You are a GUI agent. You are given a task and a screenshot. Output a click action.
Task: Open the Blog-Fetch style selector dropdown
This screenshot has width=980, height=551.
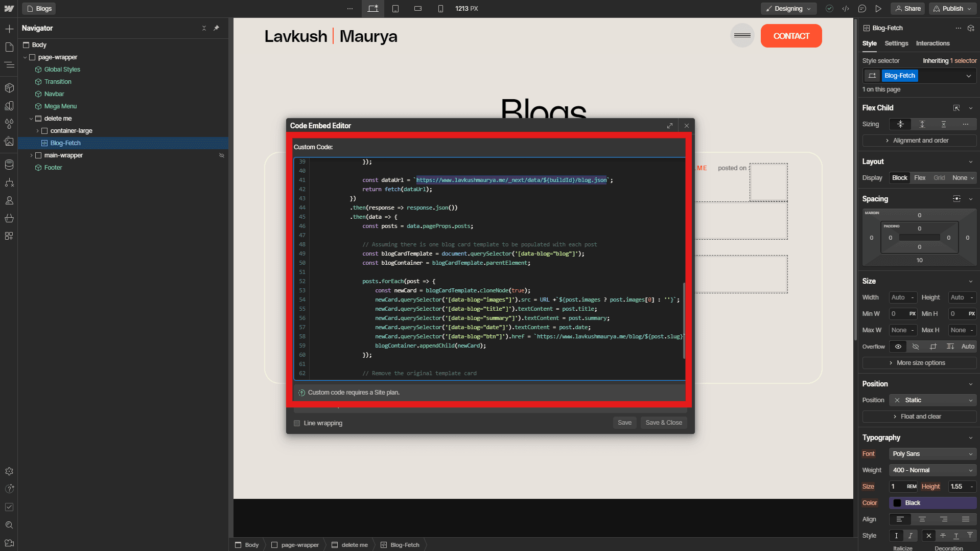(x=969, y=76)
